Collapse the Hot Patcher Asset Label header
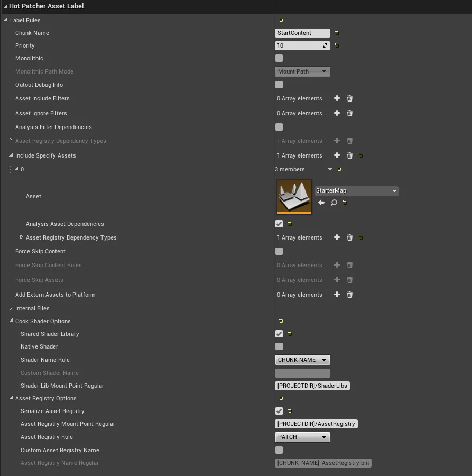 pyautogui.click(x=5, y=6)
